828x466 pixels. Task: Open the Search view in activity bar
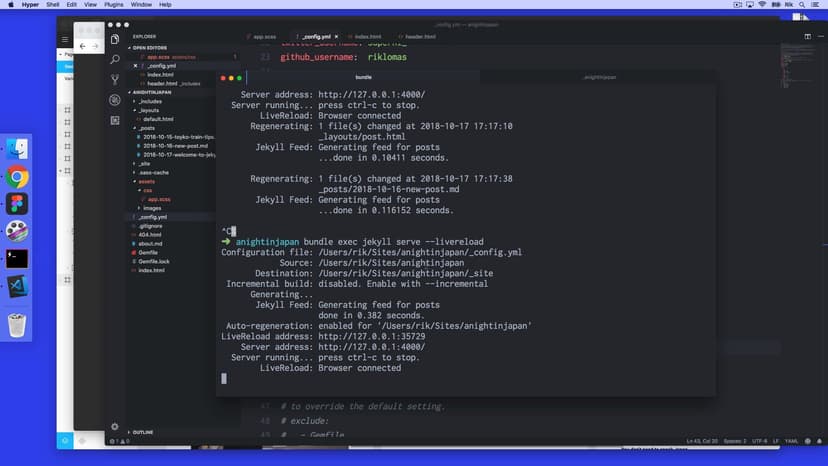[x=115, y=59]
